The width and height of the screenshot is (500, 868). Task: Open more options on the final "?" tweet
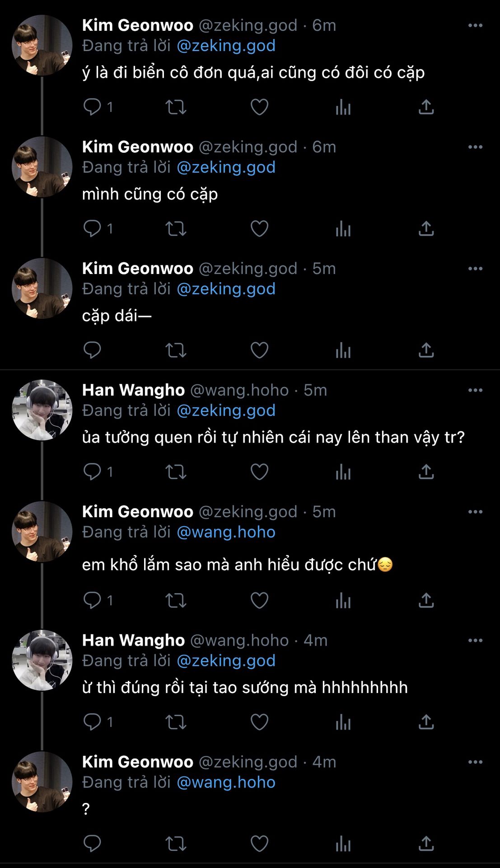pyautogui.click(x=475, y=762)
